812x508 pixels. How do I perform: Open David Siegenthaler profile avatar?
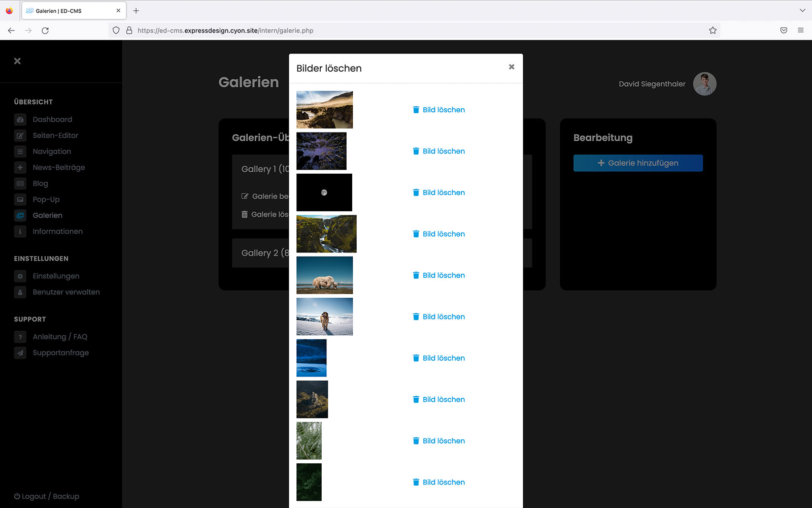[704, 84]
